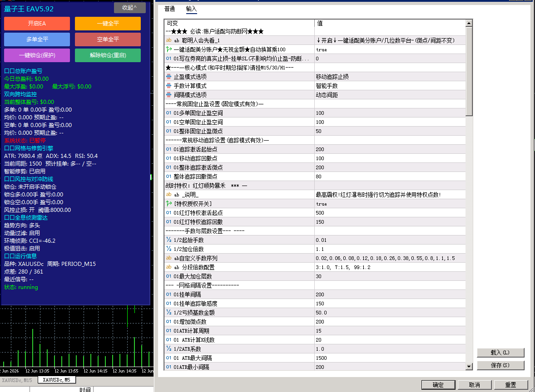The image size is (535, 392).
Task: Click 保存(S) to save preset
Action: (500, 365)
